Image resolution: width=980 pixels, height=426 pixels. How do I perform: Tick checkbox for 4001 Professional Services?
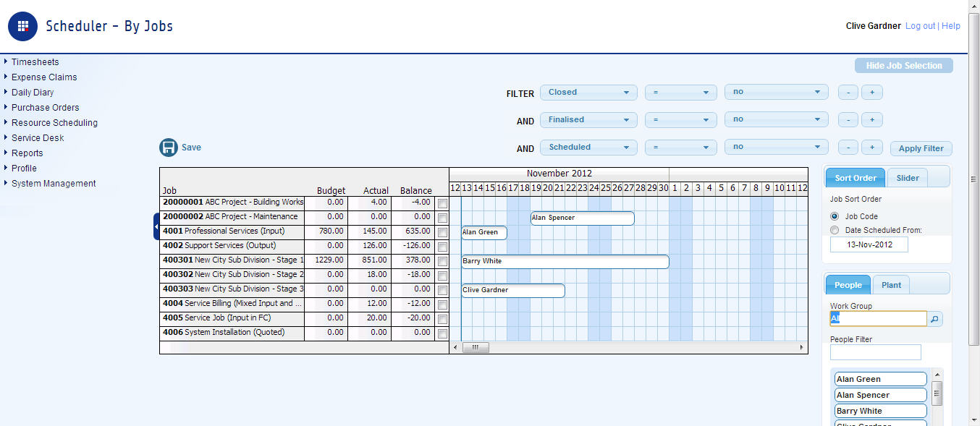442,233
